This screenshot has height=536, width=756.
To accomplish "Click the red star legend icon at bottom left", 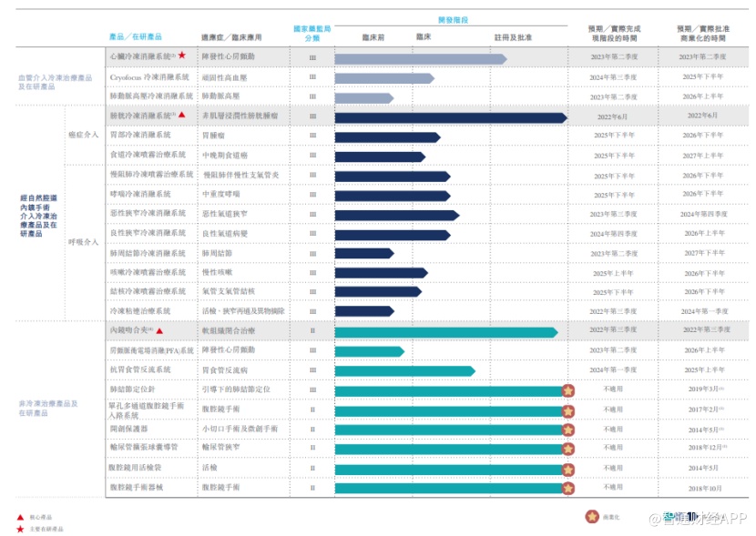I will pos(20,528).
